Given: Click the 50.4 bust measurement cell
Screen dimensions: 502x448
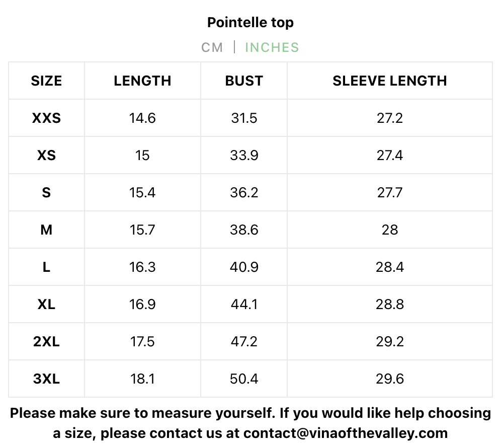Looking at the screenshot, I should pyautogui.click(x=244, y=379).
